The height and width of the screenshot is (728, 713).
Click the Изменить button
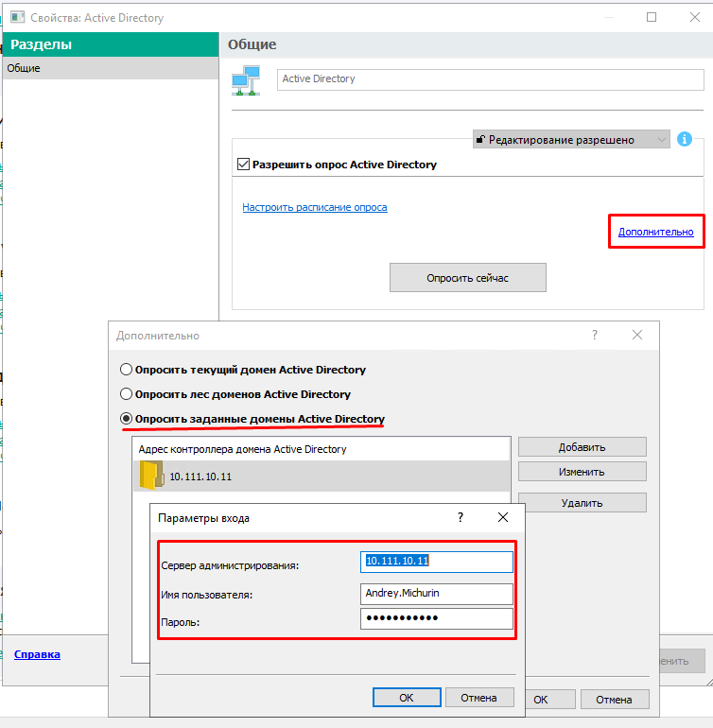pyautogui.click(x=582, y=472)
